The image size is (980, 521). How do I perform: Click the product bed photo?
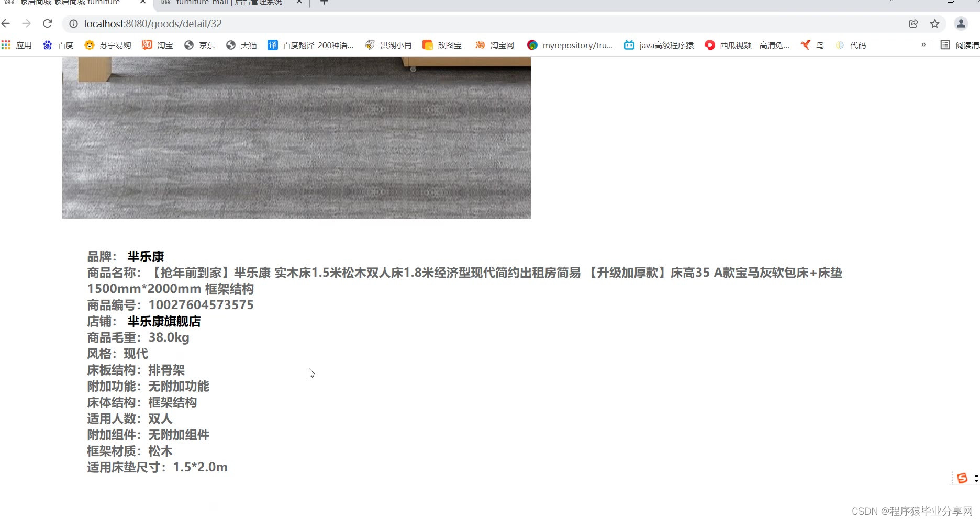click(x=296, y=138)
